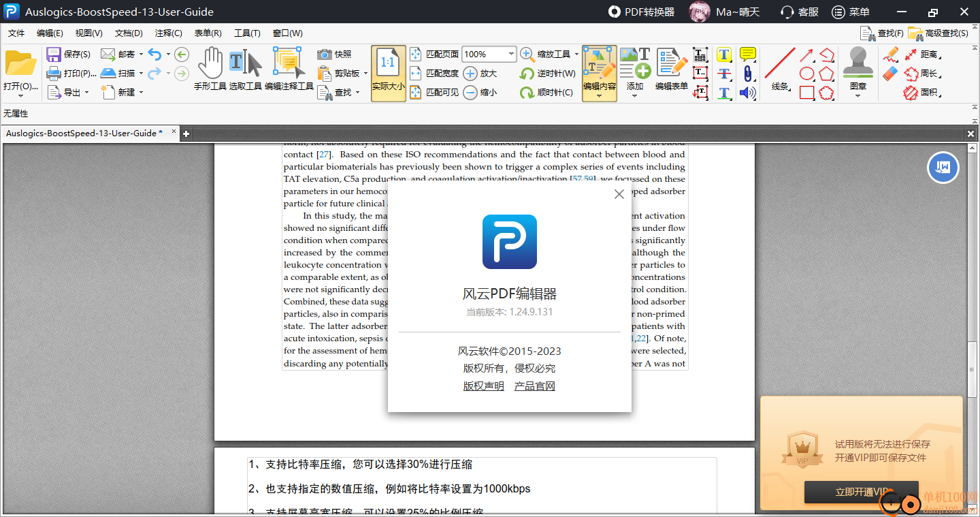Click the vertical scrollbar thumb
This screenshot has width=980, height=517.
[x=973, y=369]
